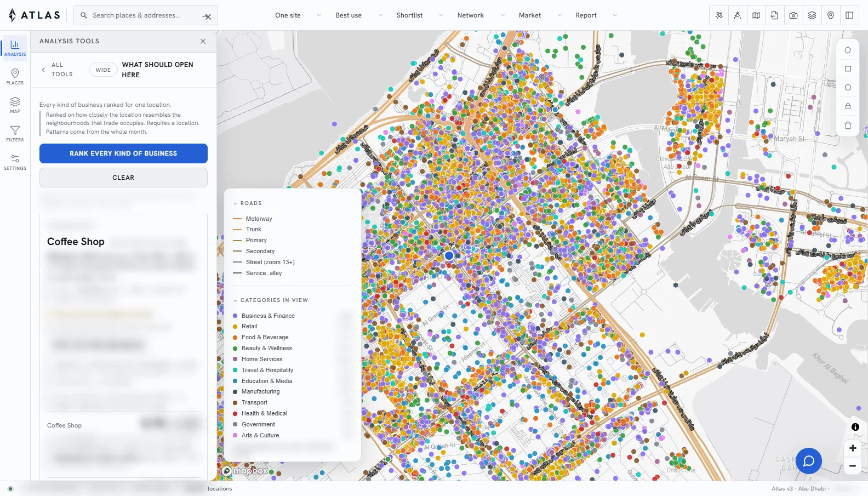The height and width of the screenshot is (496, 868).
Task: Select the polygon draw tool
Action: 848,50
